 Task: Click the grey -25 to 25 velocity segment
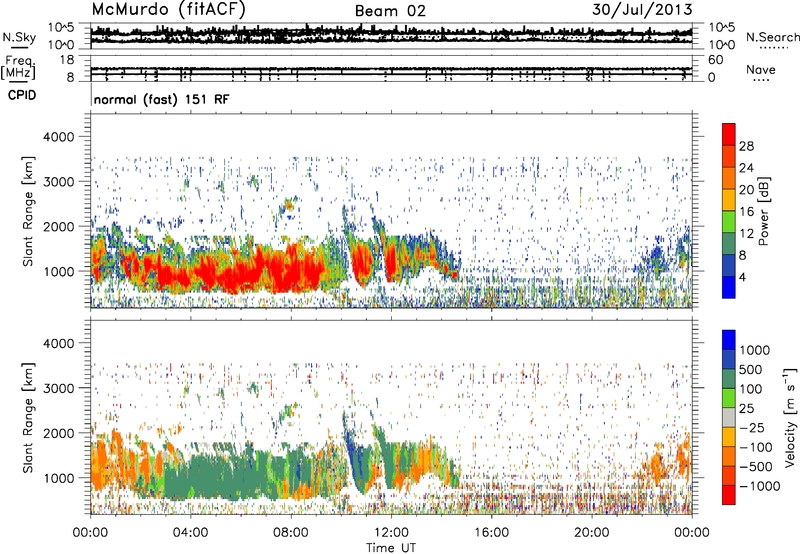(729, 417)
